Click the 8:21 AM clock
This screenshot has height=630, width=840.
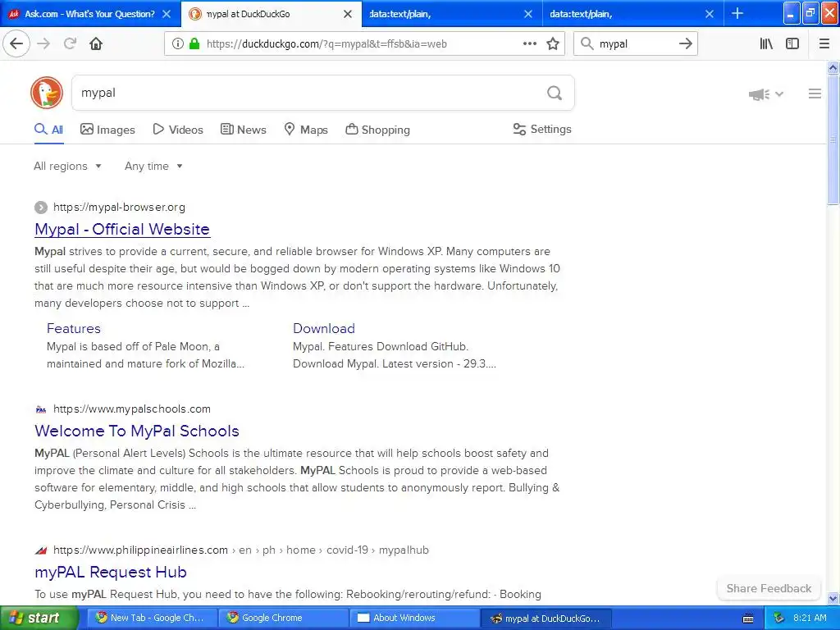(x=810, y=619)
